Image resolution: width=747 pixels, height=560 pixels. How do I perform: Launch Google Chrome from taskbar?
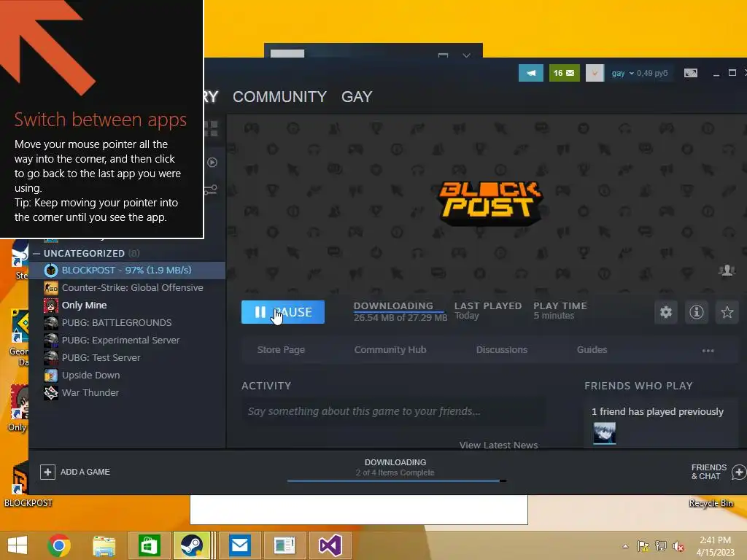(x=59, y=545)
